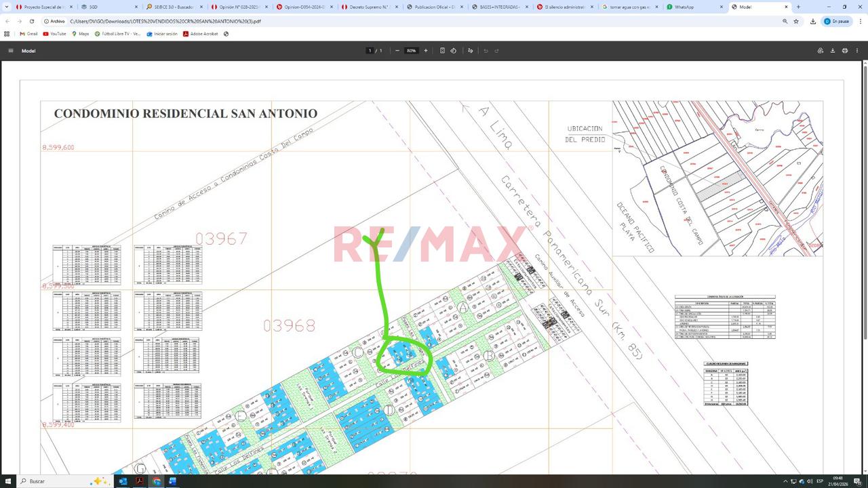This screenshot has height=488, width=868.
Task: Open Adobe Acrobat bookmark
Action: point(201,33)
